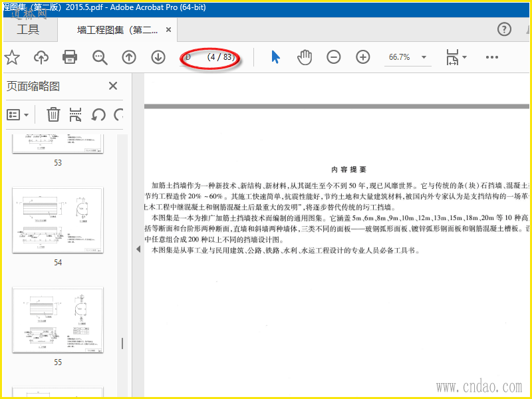532x399 pixels.
Task: Rotate pages clockwise
Action: (x=118, y=114)
